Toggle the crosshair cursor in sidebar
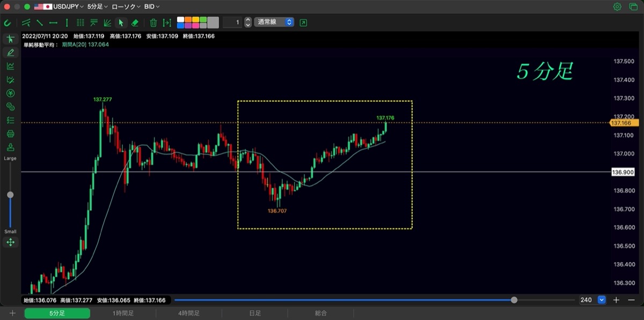644x320 pixels. tap(10, 39)
